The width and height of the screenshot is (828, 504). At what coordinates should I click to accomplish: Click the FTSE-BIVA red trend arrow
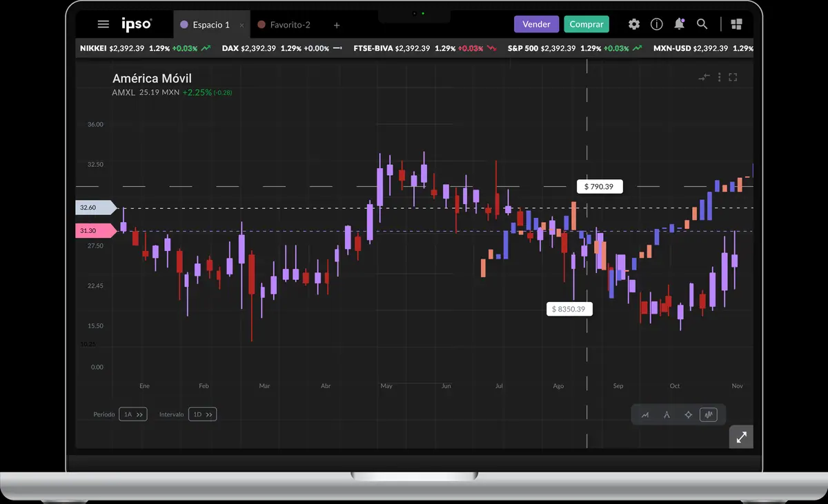pyautogui.click(x=491, y=48)
